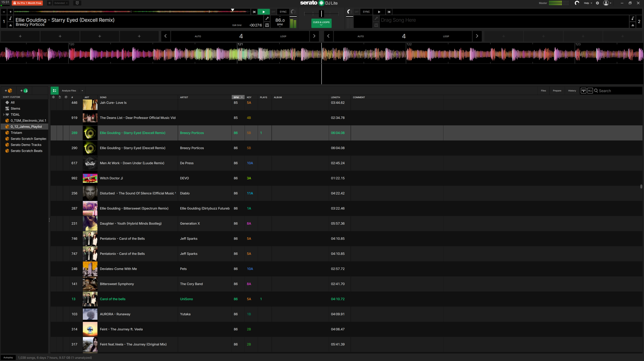Click the magnifying glass search icon
The image size is (644, 361).
coord(596,91)
